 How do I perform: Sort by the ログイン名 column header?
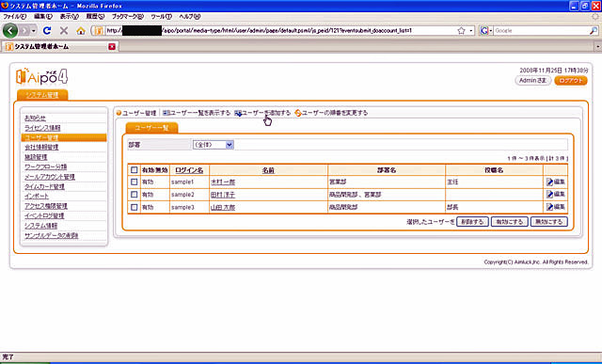(x=189, y=170)
